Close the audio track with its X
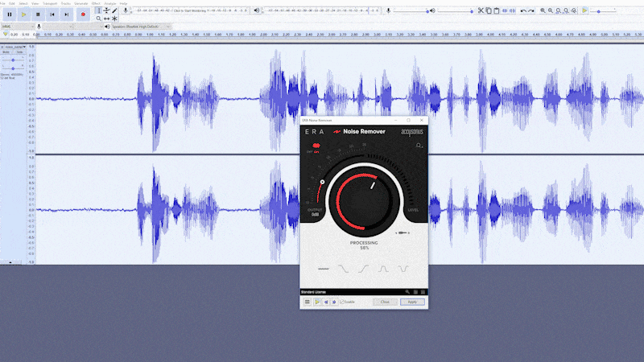 click(x=2, y=47)
